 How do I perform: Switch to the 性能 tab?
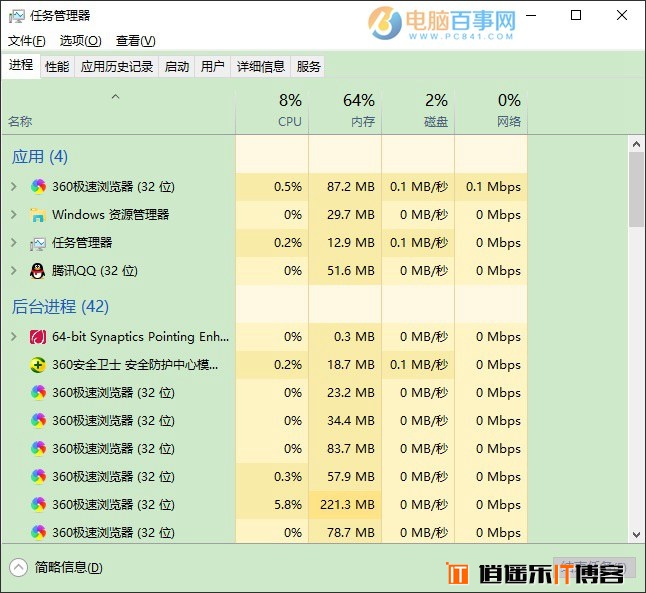pos(57,66)
